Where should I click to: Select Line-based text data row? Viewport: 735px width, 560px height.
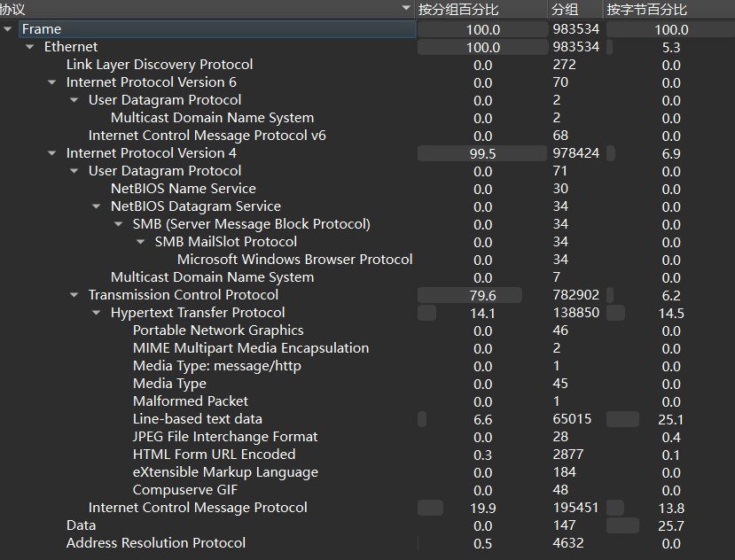[198, 419]
